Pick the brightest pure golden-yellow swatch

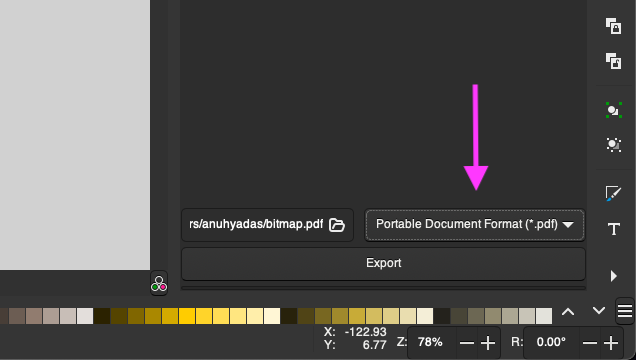point(187,316)
